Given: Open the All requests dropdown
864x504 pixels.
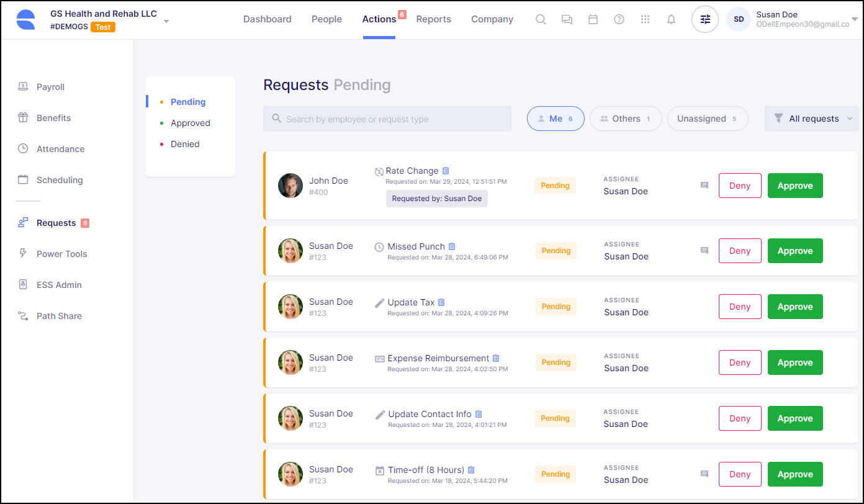Looking at the screenshot, I should 811,119.
